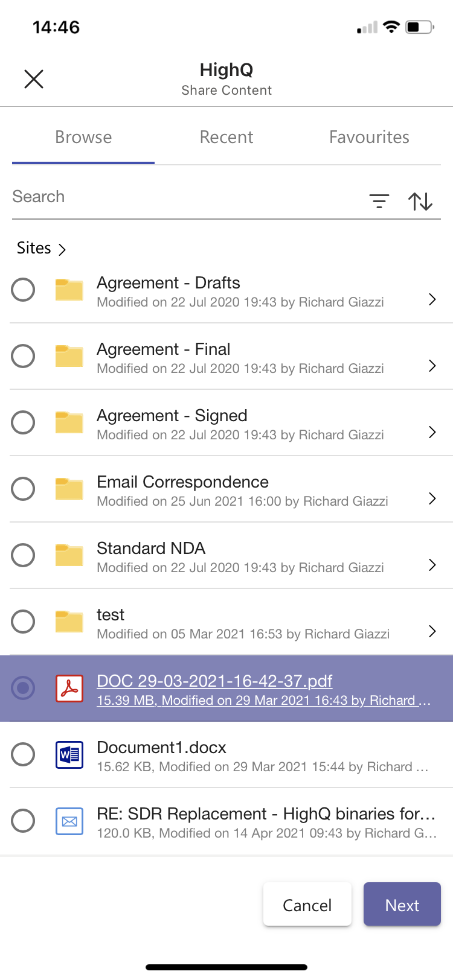Close the Share Content dialog with X

click(x=34, y=79)
